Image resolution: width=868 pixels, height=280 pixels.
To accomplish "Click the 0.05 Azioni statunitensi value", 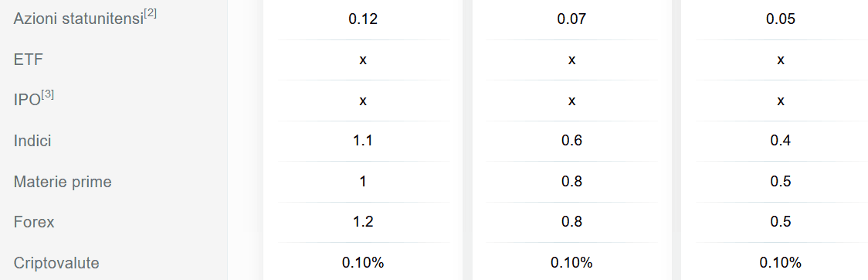I will (781, 19).
